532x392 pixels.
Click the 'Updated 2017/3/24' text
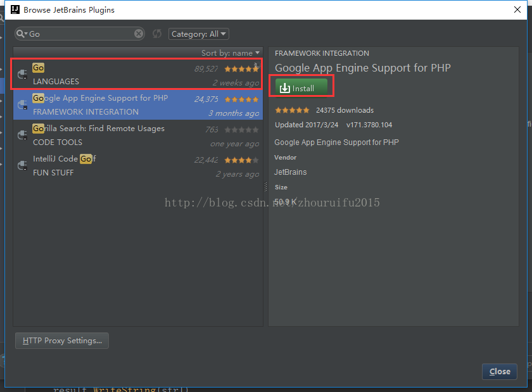click(x=307, y=125)
